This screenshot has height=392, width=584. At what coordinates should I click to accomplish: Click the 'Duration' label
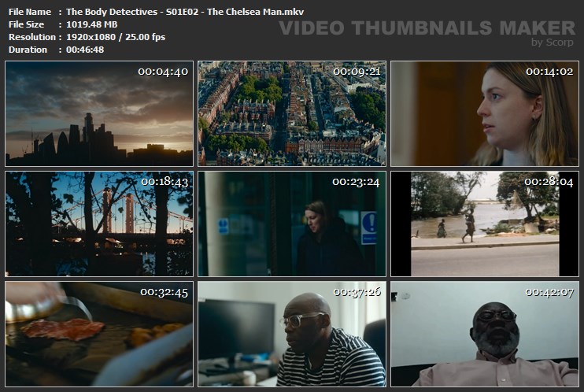[x=28, y=50]
